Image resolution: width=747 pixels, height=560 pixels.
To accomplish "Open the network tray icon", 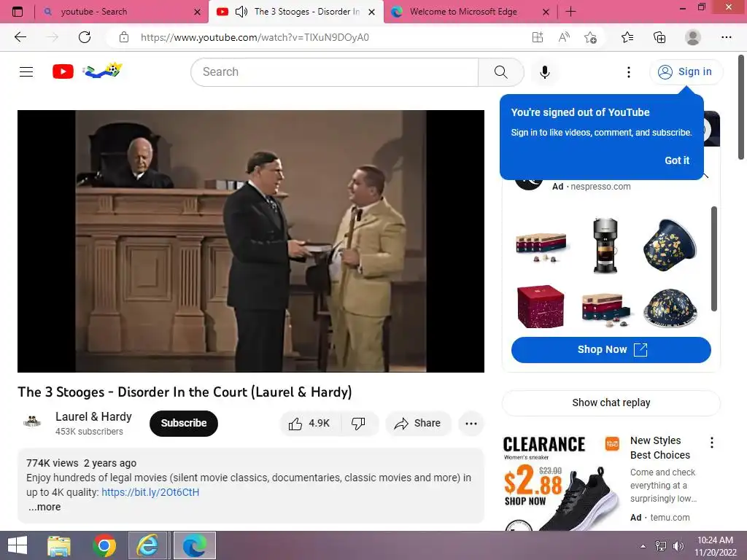I will (661, 546).
